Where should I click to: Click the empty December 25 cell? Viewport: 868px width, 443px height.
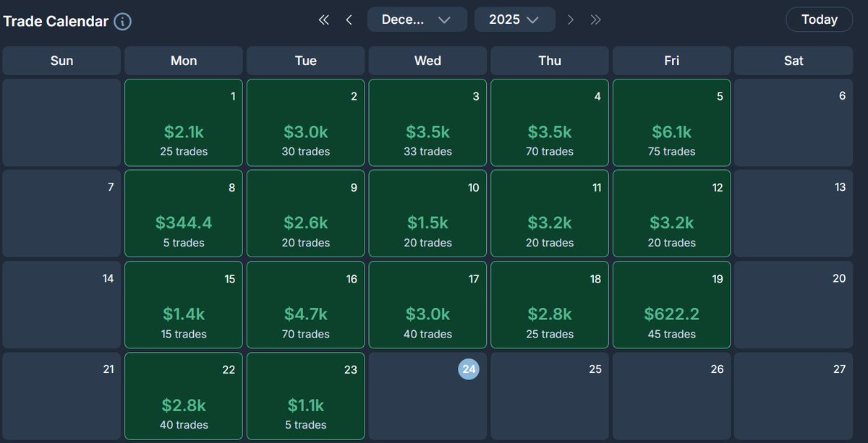coord(550,396)
